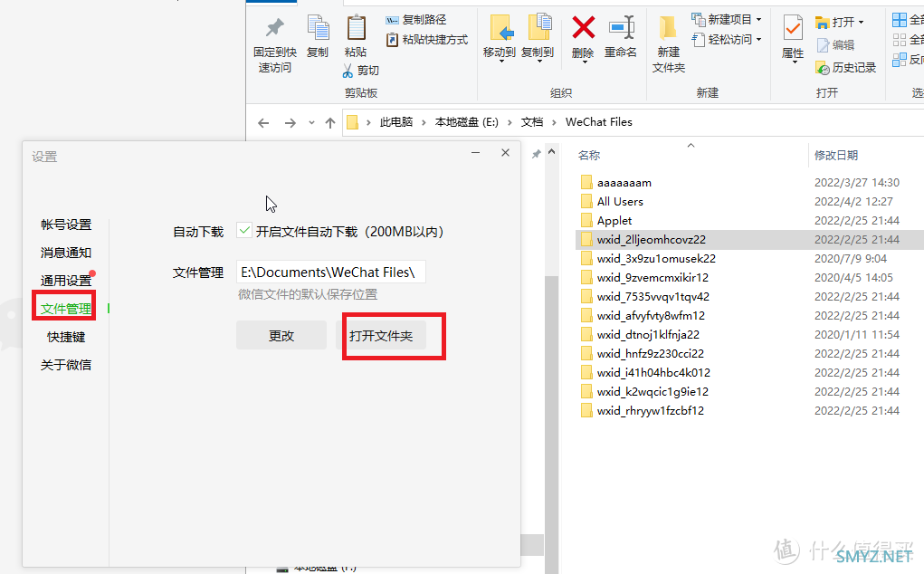Image resolution: width=924 pixels, height=574 pixels.
Task: Create a New folder from ribbon
Action: click(669, 44)
